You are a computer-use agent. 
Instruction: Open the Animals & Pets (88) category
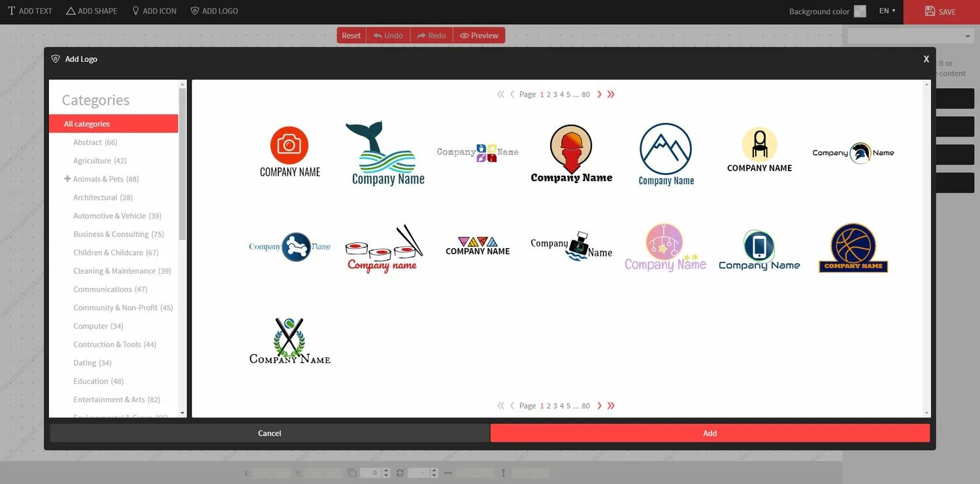pos(106,178)
